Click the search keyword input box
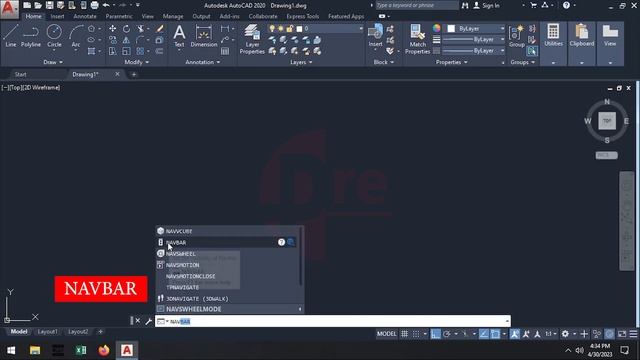Image resolution: width=640 pixels, height=360 pixels. tap(416, 5)
